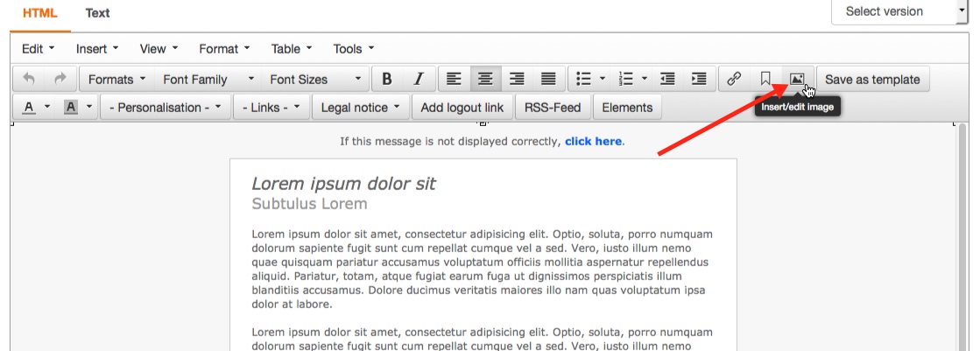Image resolution: width=980 pixels, height=351 pixels.
Task: Click the 'Lorem ipsum dolor sit' heading
Action: (x=343, y=184)
